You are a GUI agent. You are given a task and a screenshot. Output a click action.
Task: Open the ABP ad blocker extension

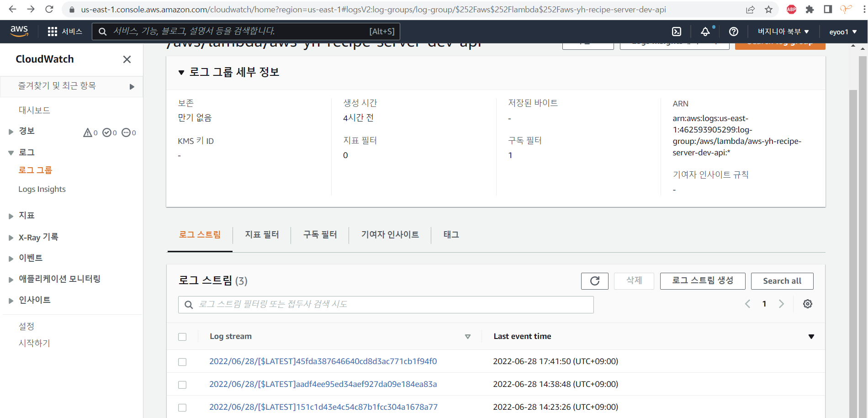click(792, 10)
